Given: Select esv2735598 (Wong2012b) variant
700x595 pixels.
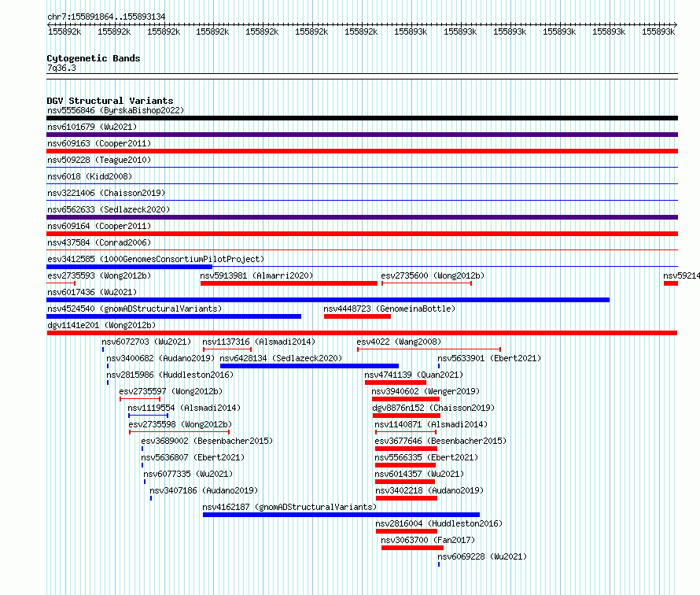Looking at the screenshot, I should coord(180,424).
